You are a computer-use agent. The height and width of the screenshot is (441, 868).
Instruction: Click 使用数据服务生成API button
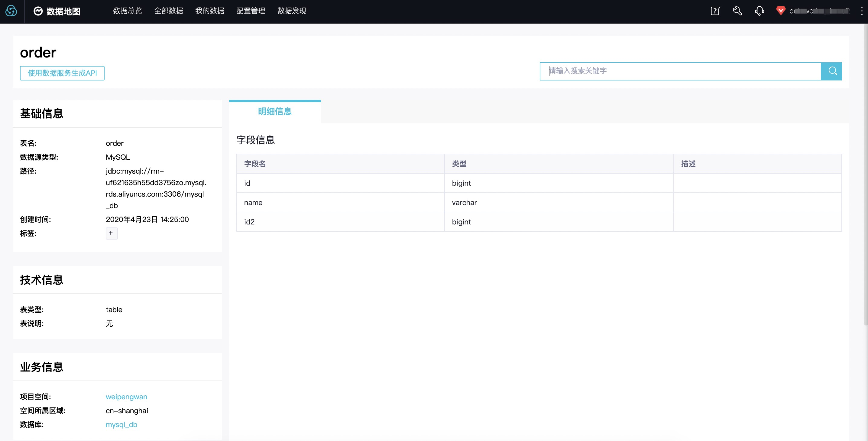(x=62, y=73)
